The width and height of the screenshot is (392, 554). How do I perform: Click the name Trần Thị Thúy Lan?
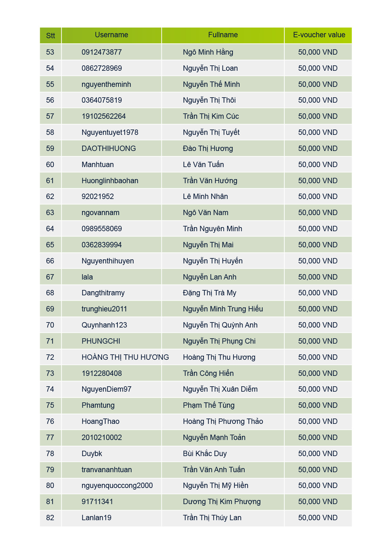pos(212,518)
